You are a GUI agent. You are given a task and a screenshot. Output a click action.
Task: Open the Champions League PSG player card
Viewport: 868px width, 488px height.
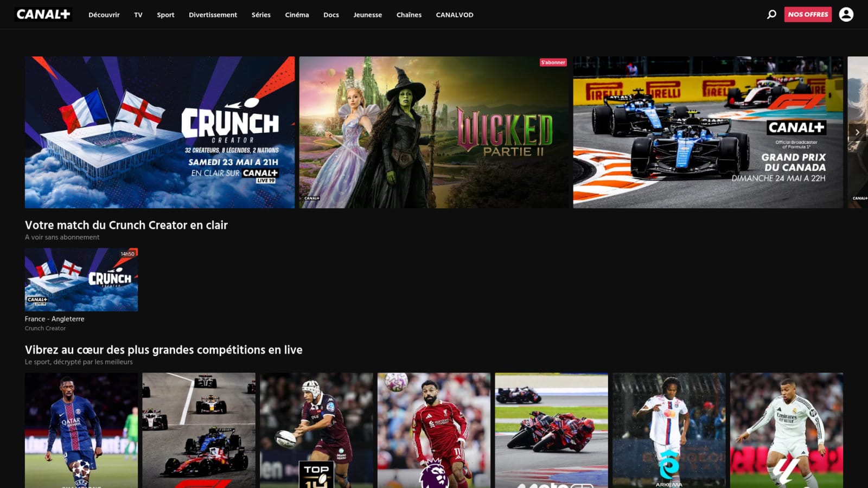point(81,430)
